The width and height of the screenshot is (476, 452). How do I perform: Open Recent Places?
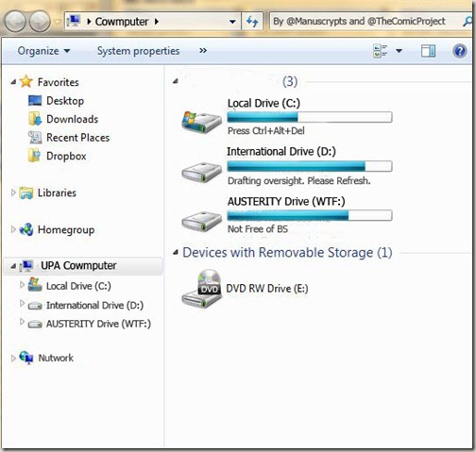[77, 138]
